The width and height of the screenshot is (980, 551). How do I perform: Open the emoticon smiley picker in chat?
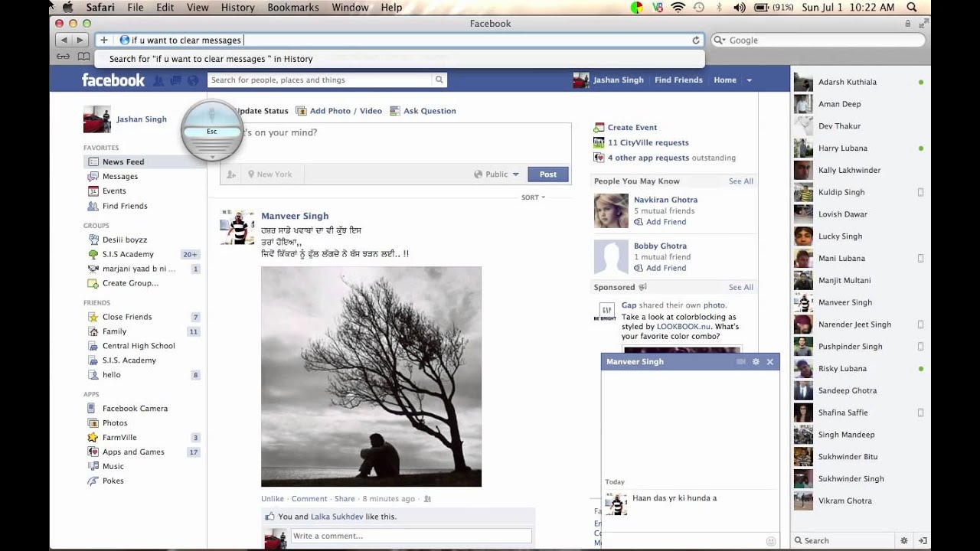(770, 541)
